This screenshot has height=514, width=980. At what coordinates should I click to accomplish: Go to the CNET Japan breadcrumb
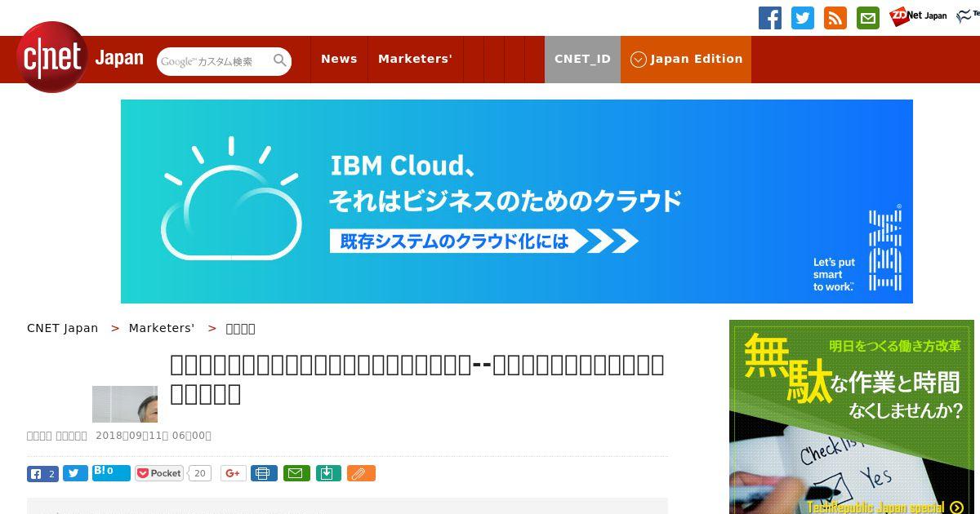coord(62,328)
